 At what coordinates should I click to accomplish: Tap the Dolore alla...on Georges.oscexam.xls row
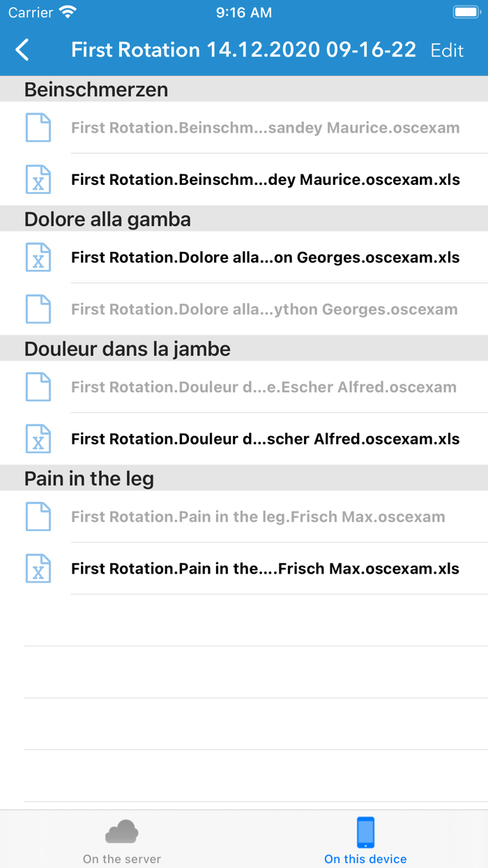click(265, 257)
